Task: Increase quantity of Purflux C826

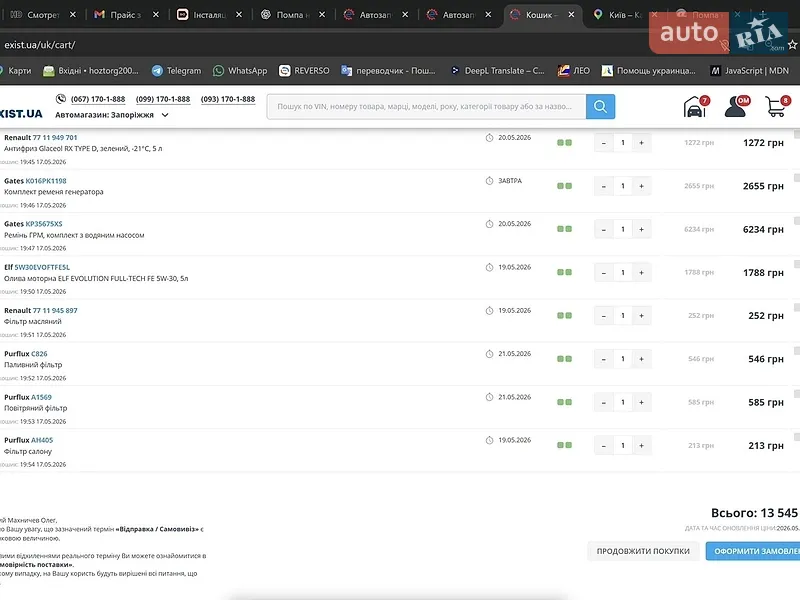Action: (641, 359)
